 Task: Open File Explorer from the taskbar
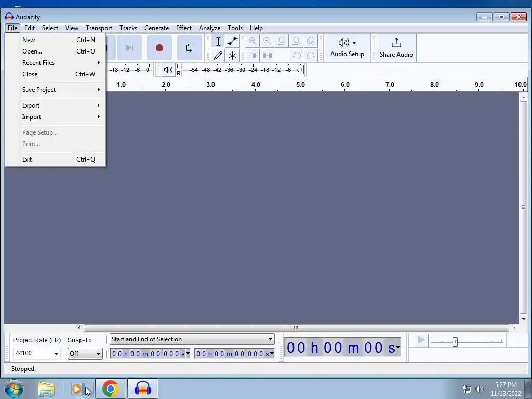coord(46,389)
